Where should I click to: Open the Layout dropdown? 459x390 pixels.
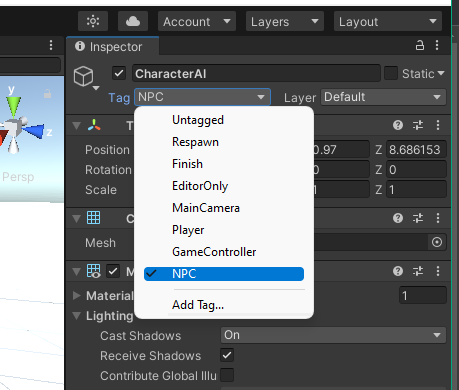tap(388, 21)
